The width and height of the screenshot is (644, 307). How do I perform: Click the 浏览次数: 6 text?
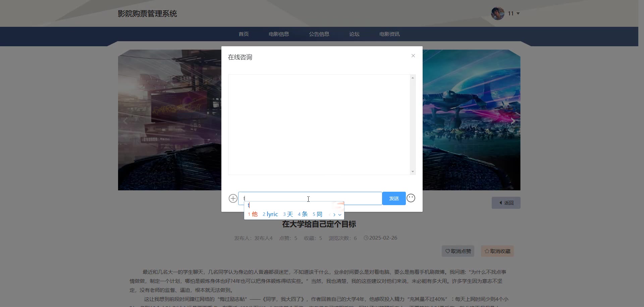tap(343, 238)
